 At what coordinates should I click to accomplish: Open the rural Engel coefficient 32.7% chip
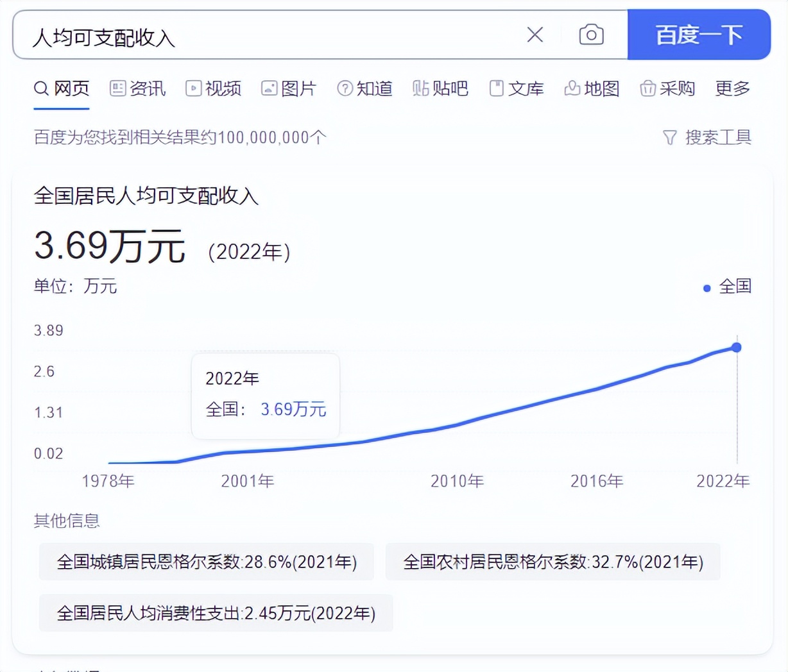[x=552, y=562]
